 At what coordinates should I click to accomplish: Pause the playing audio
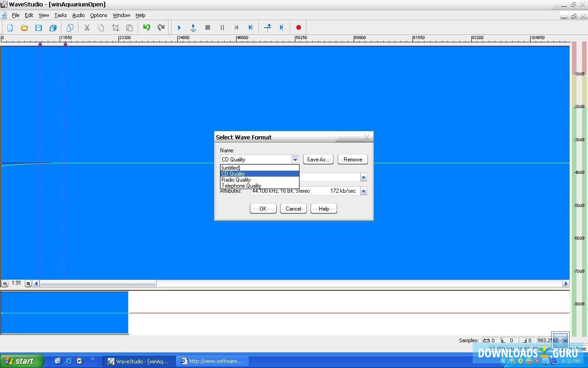pos(222,28)
